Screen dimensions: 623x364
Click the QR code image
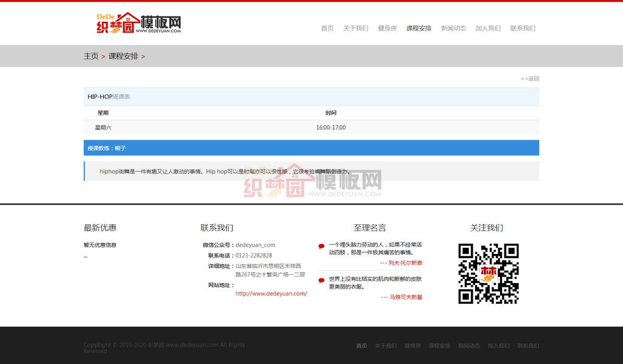(x=488, y=273)
